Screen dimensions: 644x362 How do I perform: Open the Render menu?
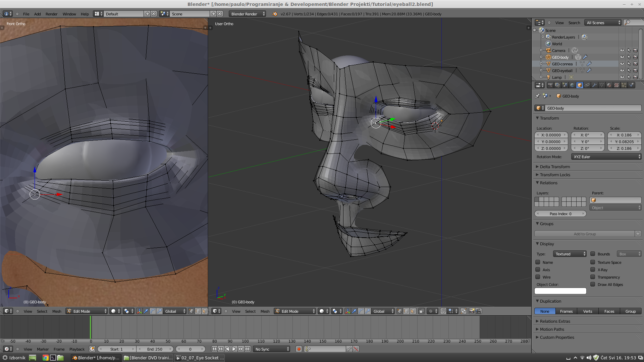point(51,14)
